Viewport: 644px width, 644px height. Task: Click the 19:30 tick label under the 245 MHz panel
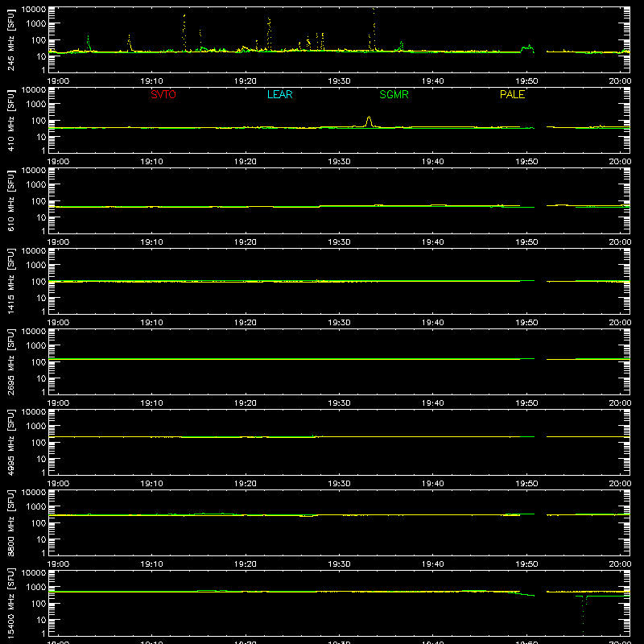[339, 81]
